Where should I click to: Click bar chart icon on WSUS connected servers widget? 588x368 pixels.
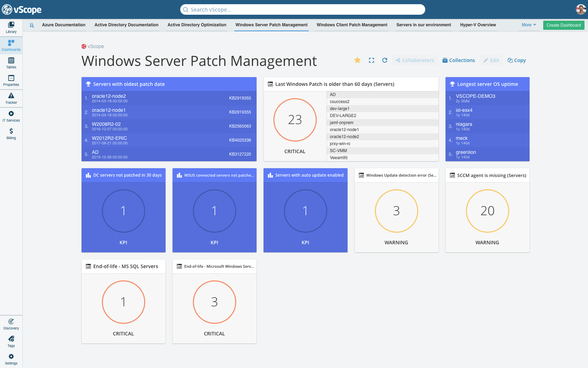pos(179,175)
